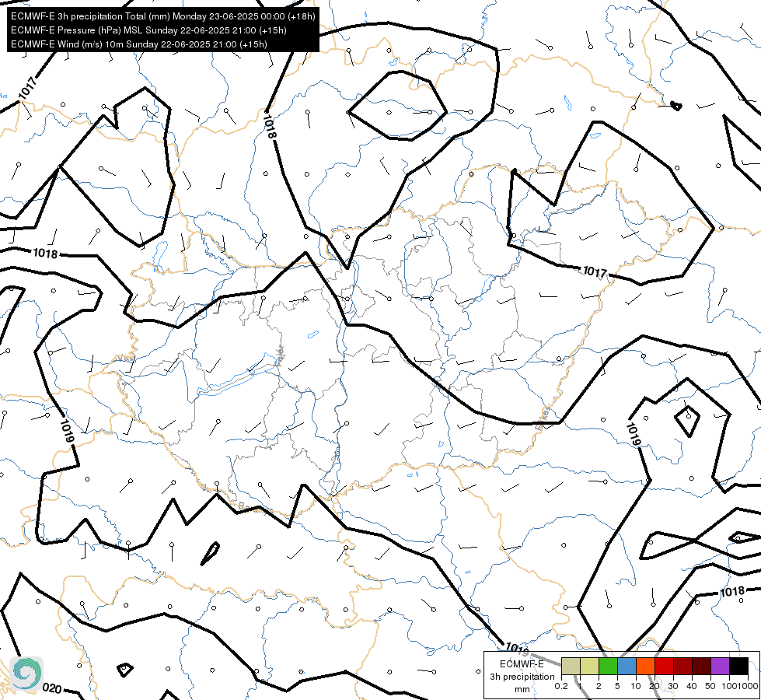Click the 'mm' unit label in legend
This screenshot has height=700, width=761.
(x=522, y=689)
